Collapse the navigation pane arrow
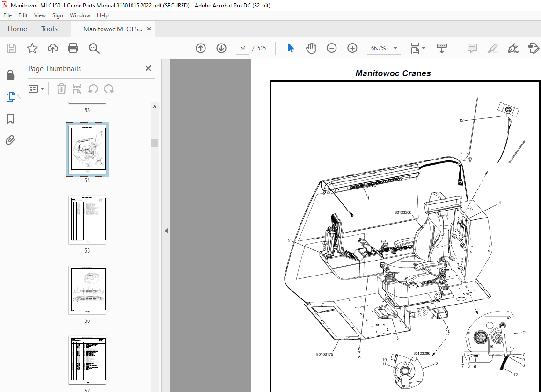 166,231
